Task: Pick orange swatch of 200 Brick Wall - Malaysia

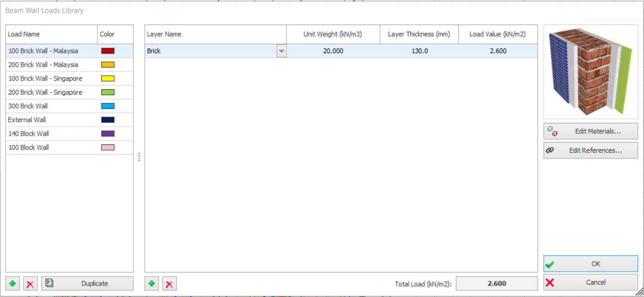Action: (108, 65)
